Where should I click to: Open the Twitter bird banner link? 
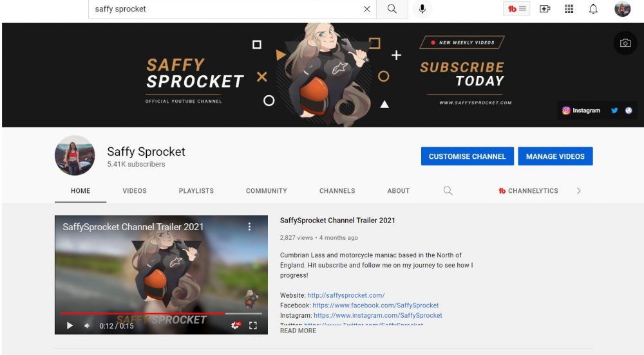tap(614, 110)
